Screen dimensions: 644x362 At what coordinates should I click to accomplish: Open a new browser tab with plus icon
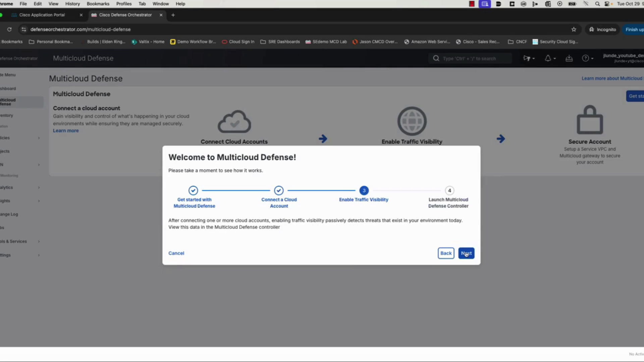pos(173,15)
